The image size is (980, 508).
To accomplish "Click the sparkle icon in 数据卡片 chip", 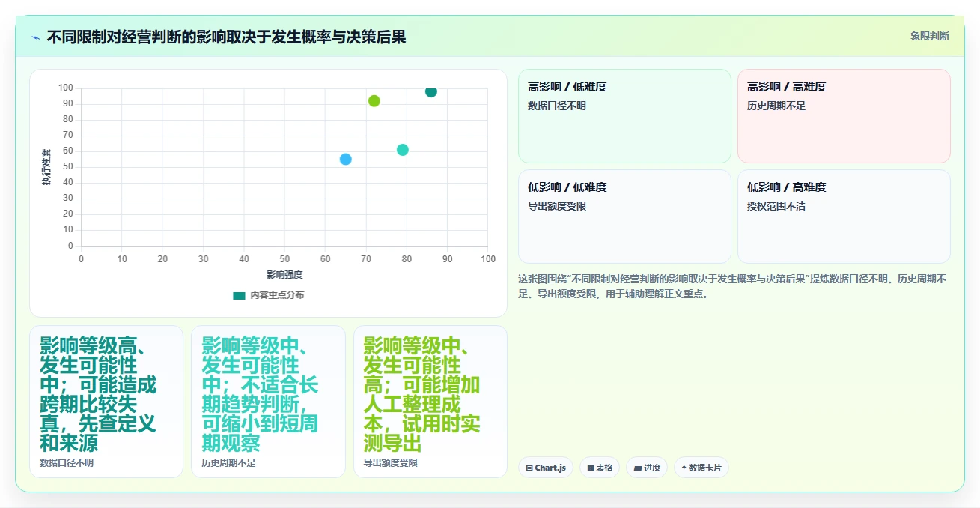I will pyautogui.click(x=684, y=468).
